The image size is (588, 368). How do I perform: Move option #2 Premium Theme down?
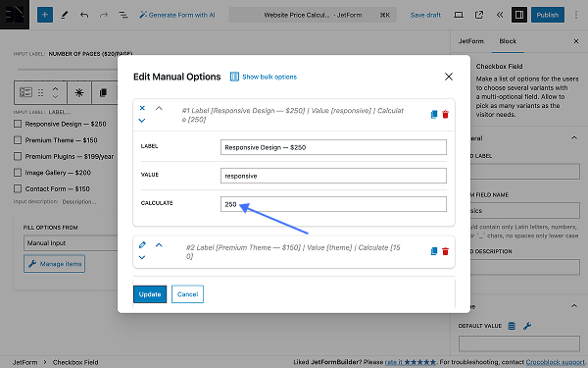point(142,257)
